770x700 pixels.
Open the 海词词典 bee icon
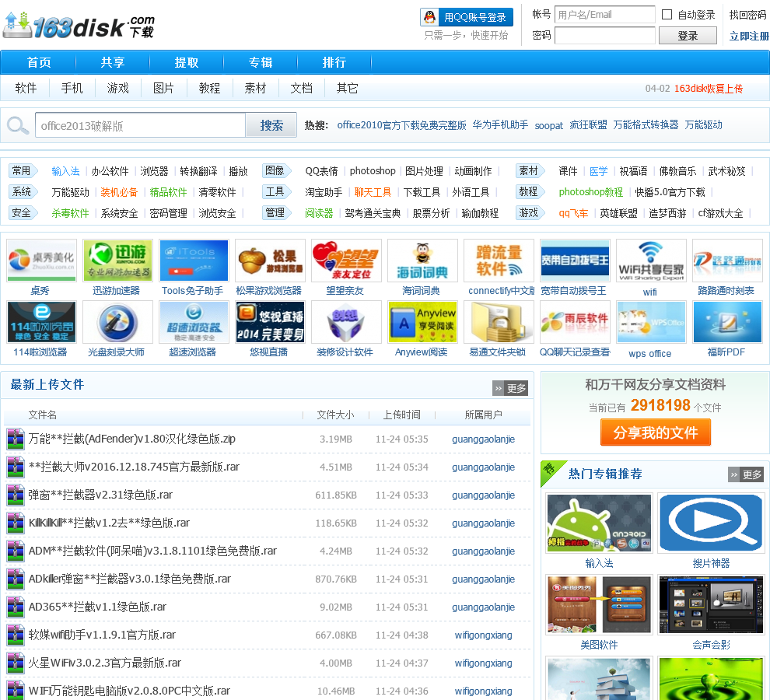[422, 261]
